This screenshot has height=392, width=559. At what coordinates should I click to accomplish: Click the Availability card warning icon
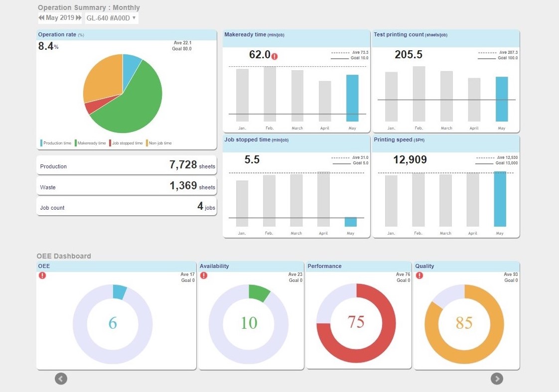(x=204, y=275)
